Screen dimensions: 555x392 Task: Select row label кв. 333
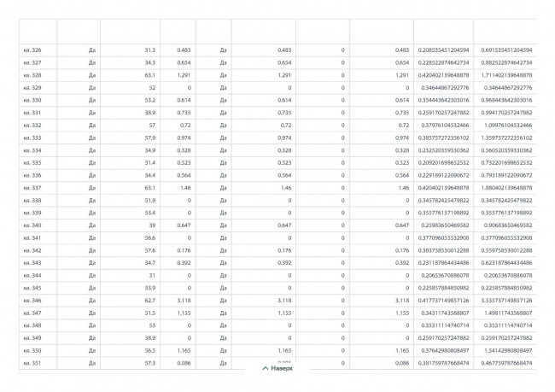[x=32, y=137]
